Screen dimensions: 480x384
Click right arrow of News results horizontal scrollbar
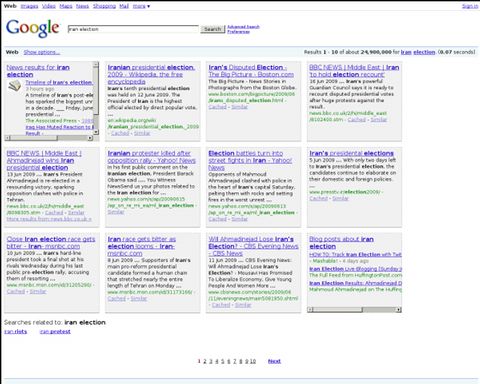pyautogui.click(x=90, y=138)
